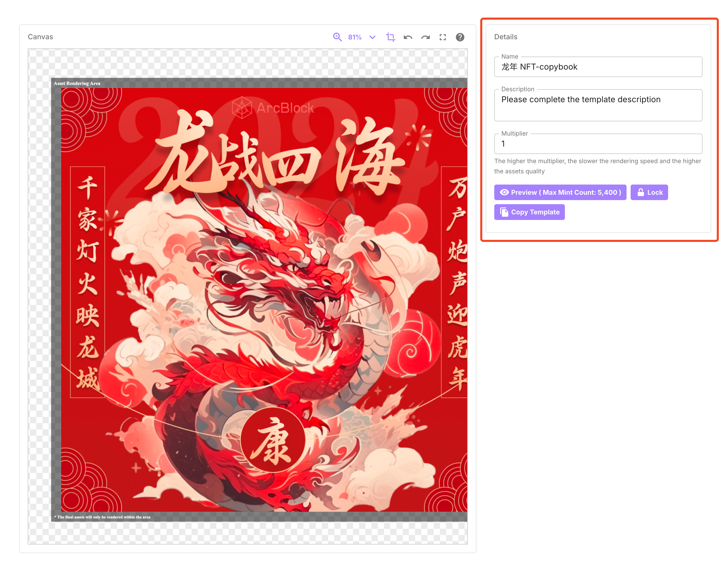The image size is (728, 572).
Task: Click the document icon on Copy Template
Action: 504,212
